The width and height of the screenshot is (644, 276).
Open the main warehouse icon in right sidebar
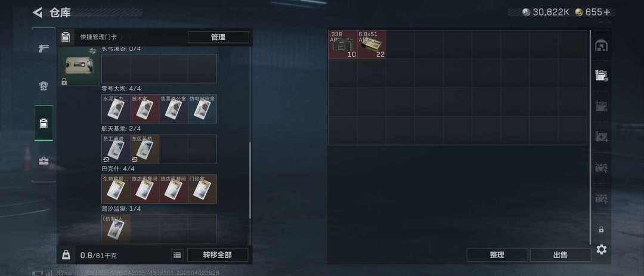click(601, 45)
